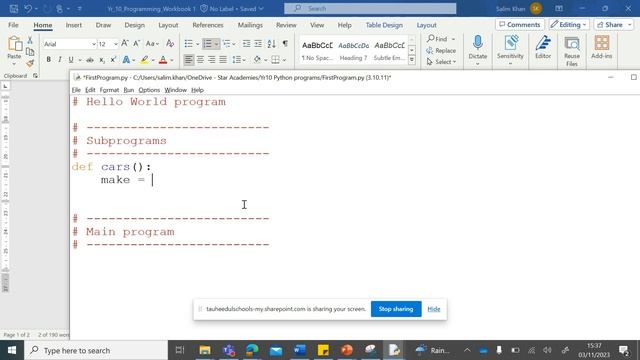Viewport: 640px width, 360px height.
Task: Open the font size 12 dropdown
Action: tap(116, 44)
